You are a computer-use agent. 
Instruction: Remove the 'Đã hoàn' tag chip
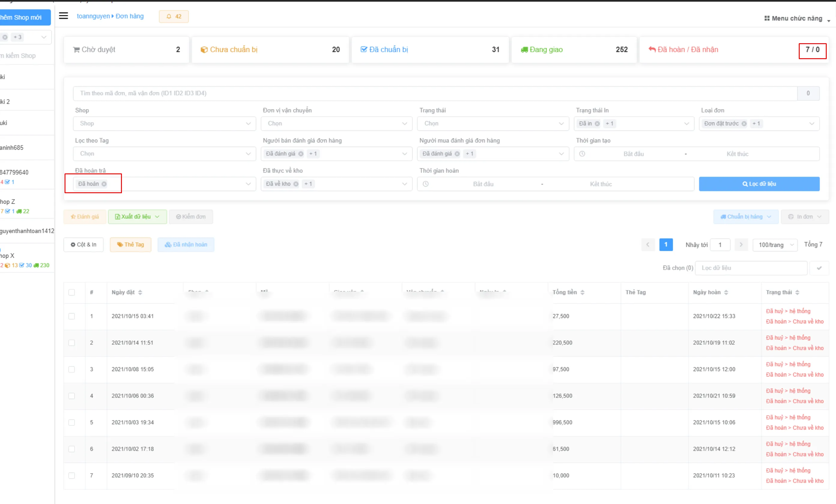click(104, 184)
